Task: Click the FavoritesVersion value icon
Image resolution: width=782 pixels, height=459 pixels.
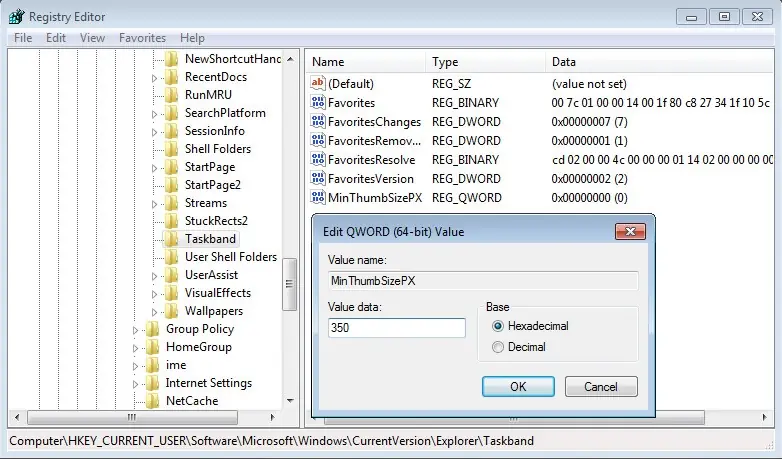Action: tap(318, 178)
